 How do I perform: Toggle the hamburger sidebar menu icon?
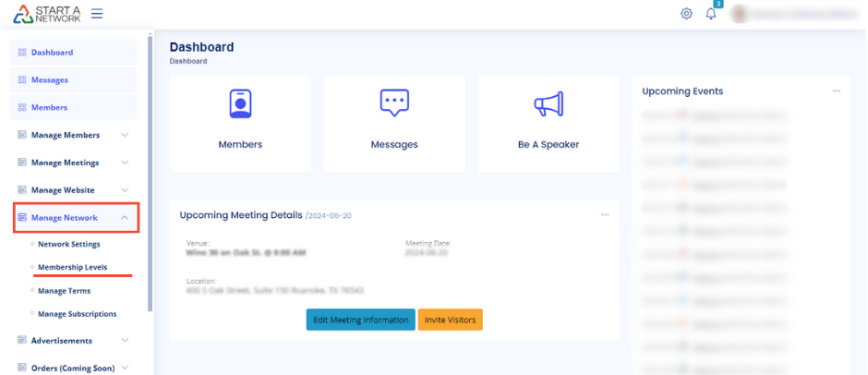click(x=97, y=14)
